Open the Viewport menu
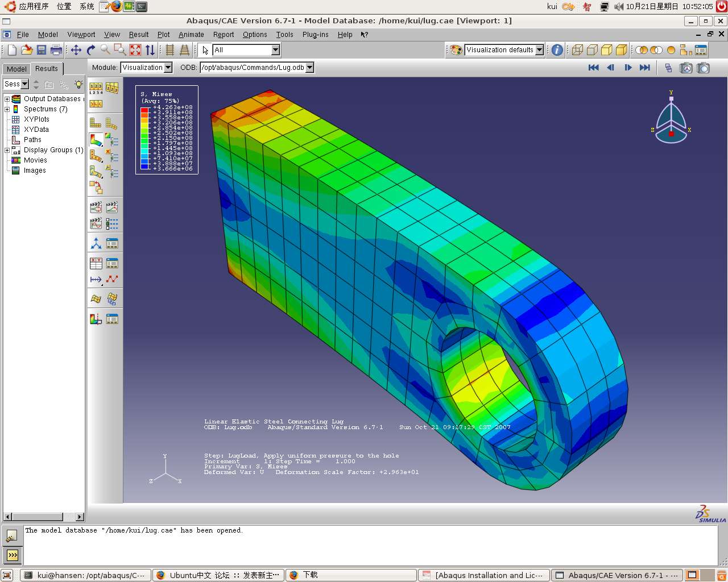 coord(81,35)
